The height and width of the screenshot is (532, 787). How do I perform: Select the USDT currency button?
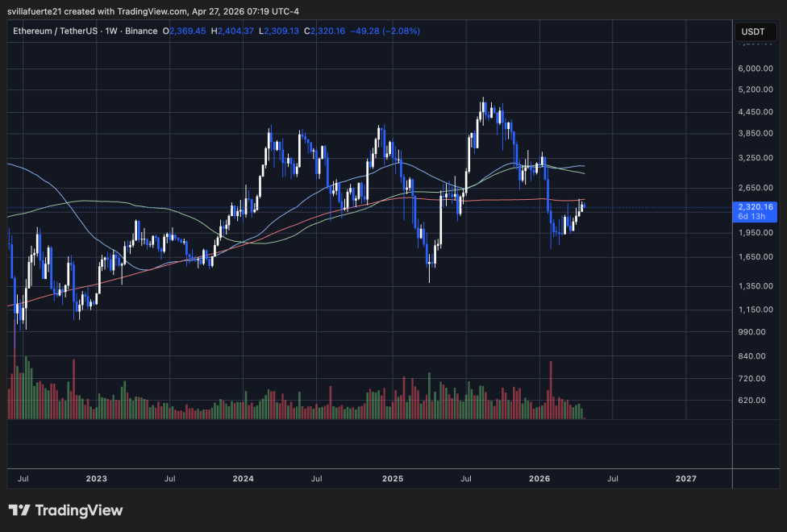point(757,31)
